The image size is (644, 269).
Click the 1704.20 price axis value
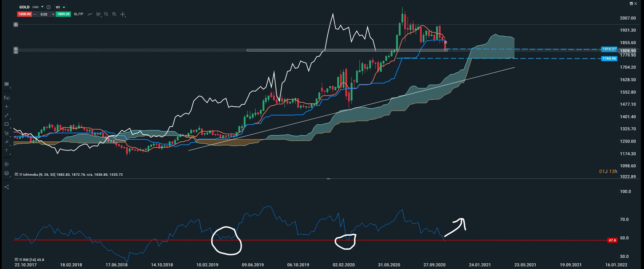(x=628, y=67)
